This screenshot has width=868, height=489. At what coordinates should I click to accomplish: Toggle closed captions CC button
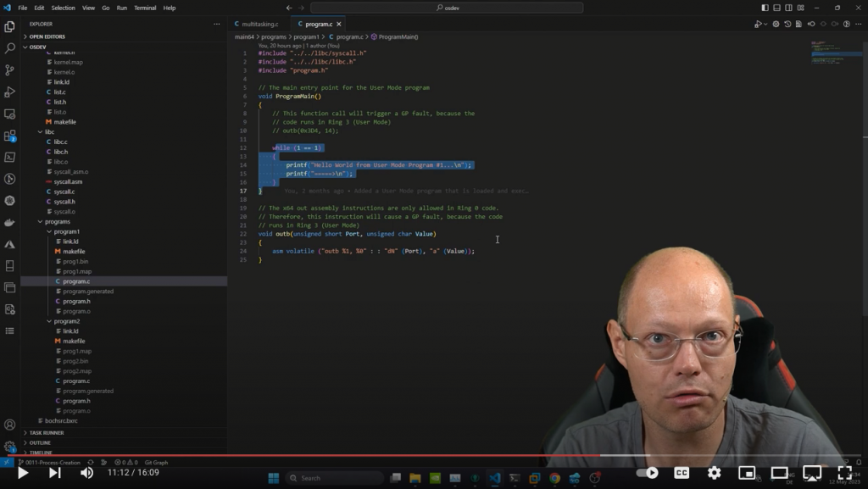tap(682, 472)
